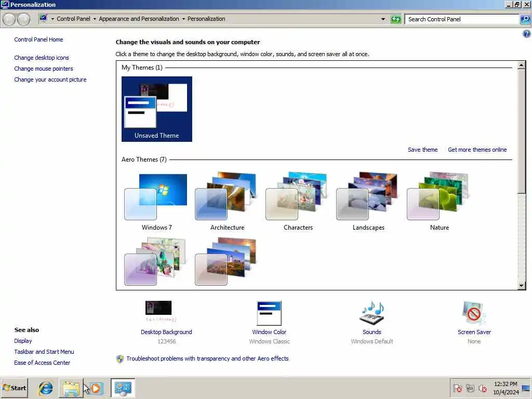Open the Window Color icon
Image resolution: width=532 pixels, height=399 pixels.
click(x=269, y=313)
